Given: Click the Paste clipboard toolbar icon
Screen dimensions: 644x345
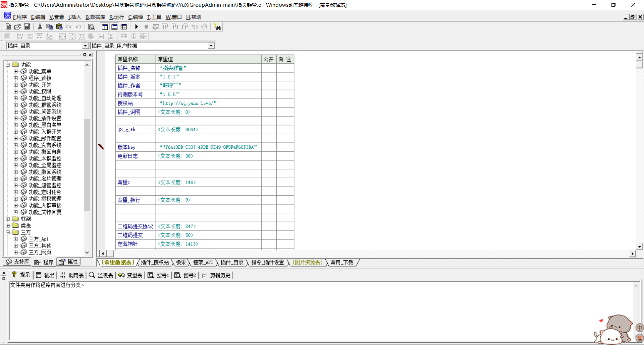Looking at the screenshot, I should pyautogui.click(x=59, y=27).
